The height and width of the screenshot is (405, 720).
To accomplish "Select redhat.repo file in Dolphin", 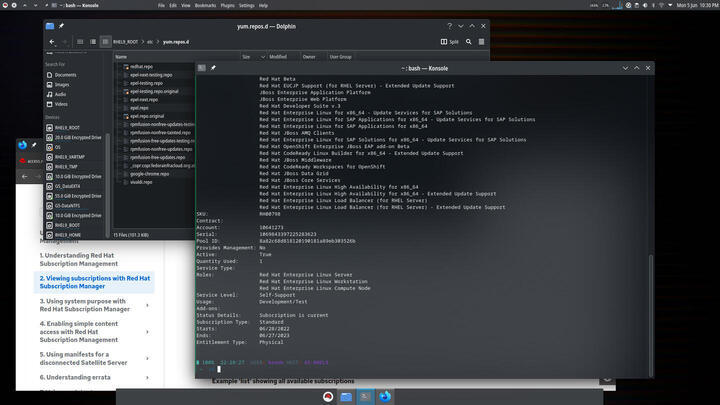I will [x=141, y=67].
